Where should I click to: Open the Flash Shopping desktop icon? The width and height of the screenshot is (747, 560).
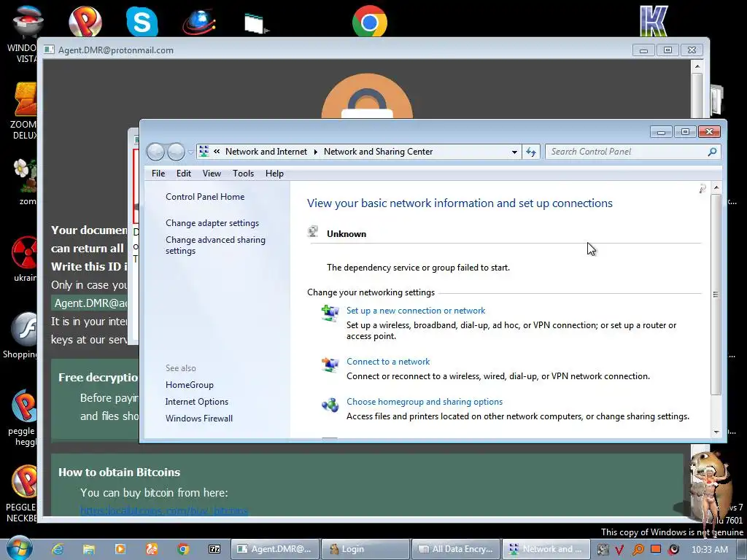pos(21,335)
